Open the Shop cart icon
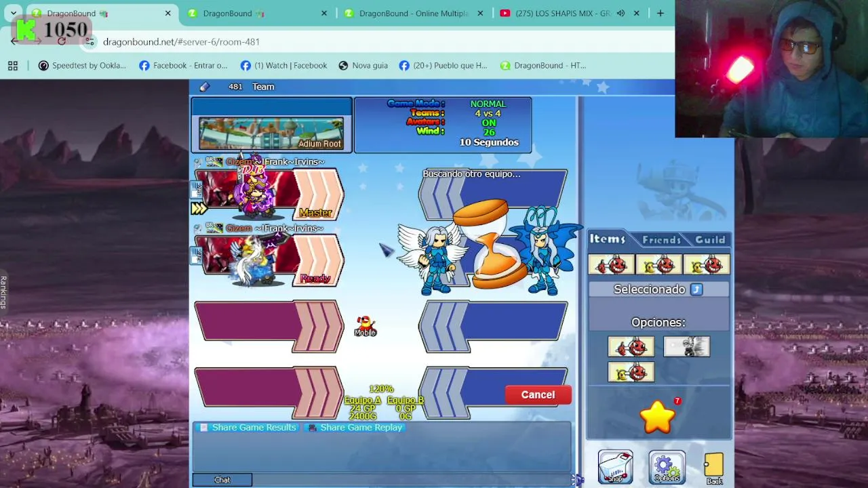Viewport: 868px width, 488px height. [x=615, y=467]
